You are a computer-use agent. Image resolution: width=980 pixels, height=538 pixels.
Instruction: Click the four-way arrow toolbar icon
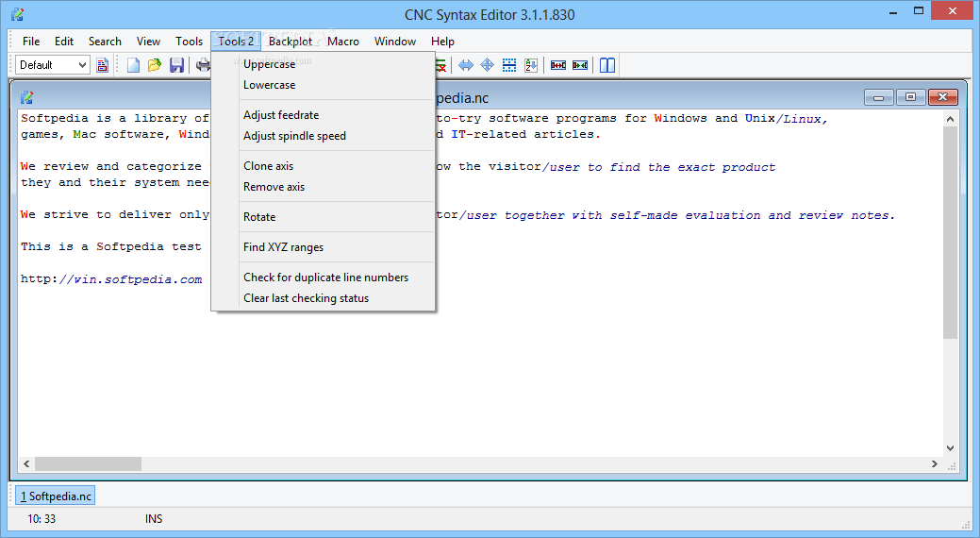click(x=487, y=65)
